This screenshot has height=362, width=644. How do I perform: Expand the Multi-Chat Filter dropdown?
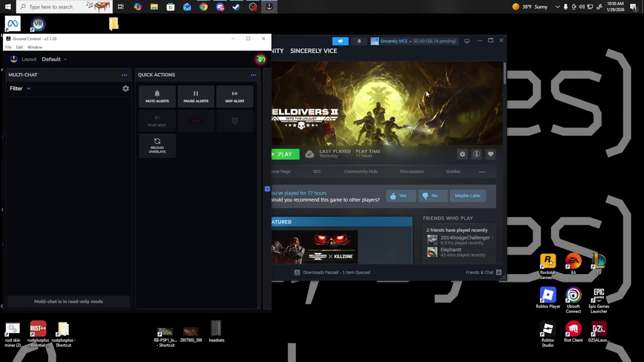click(20, 88)
